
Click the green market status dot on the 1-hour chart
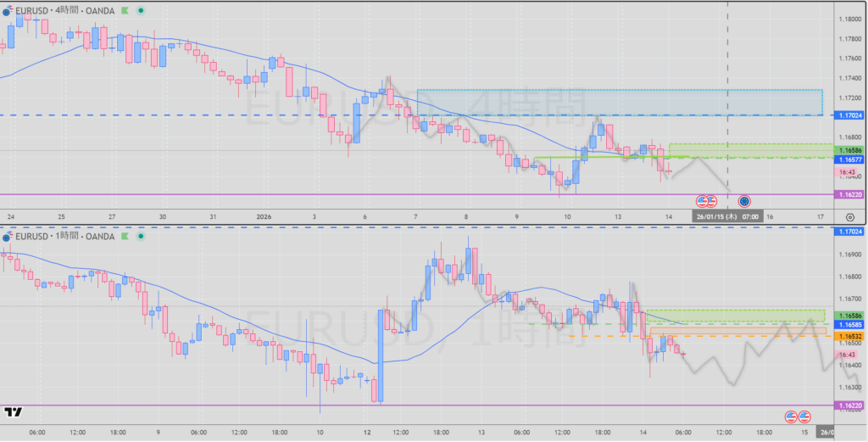140,237
